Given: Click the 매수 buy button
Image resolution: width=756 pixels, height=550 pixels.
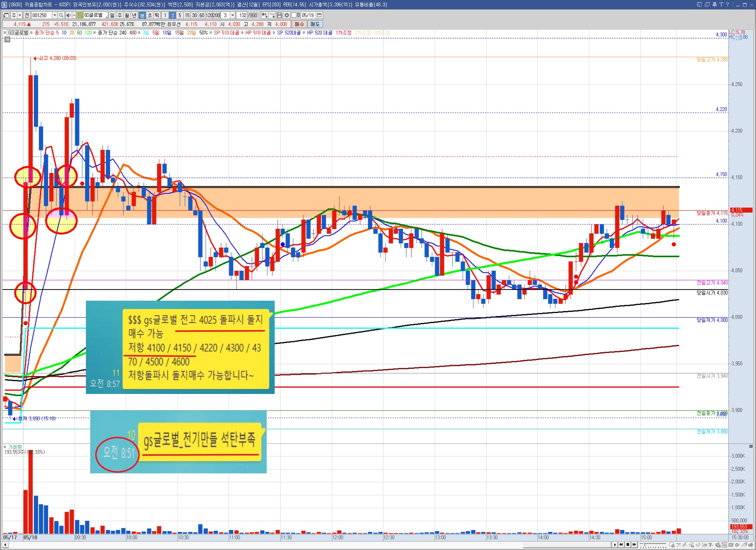Looking at the screenshot, I should click(299, 24).
